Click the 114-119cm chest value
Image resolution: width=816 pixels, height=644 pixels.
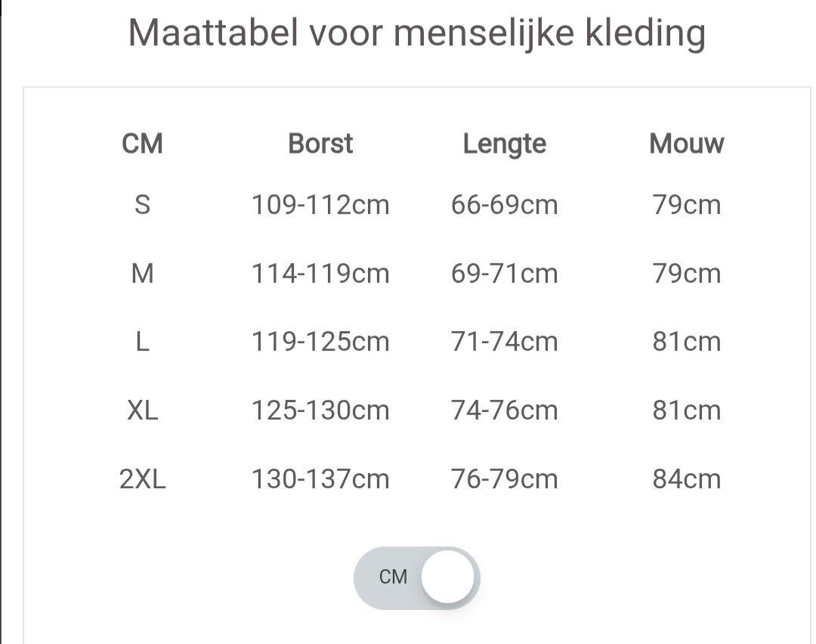pos(320,274)
